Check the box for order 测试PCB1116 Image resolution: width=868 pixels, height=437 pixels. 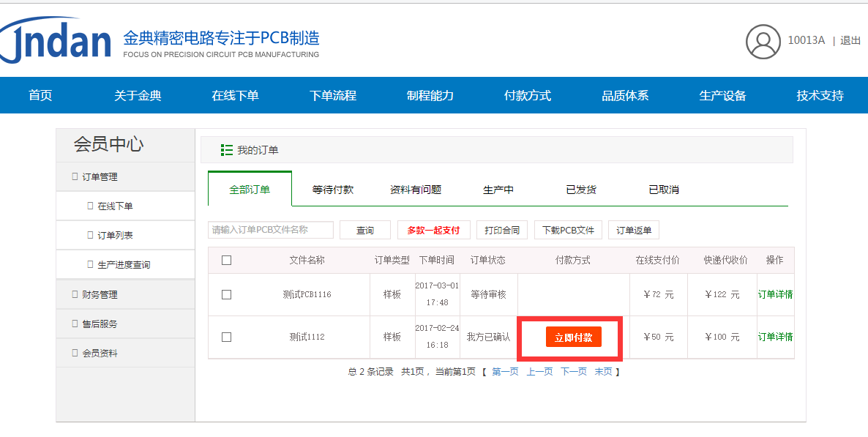[226, 294]
